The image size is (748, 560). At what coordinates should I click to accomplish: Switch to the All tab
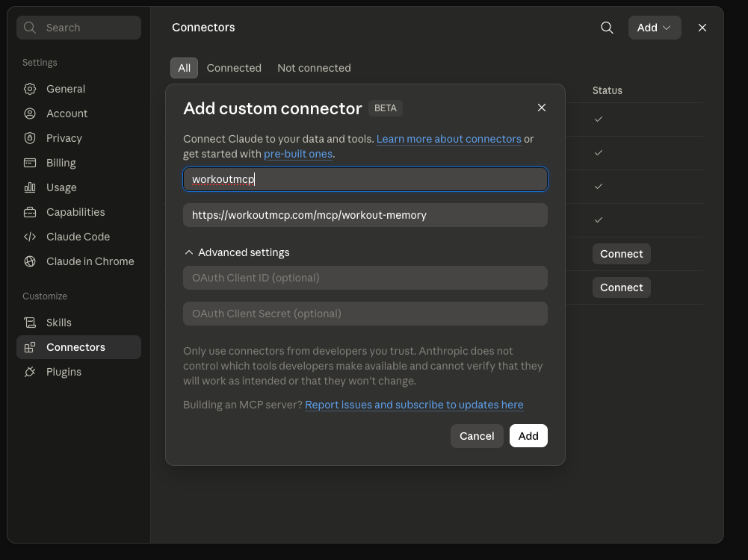pyautogui.click(x=184, y=68)
